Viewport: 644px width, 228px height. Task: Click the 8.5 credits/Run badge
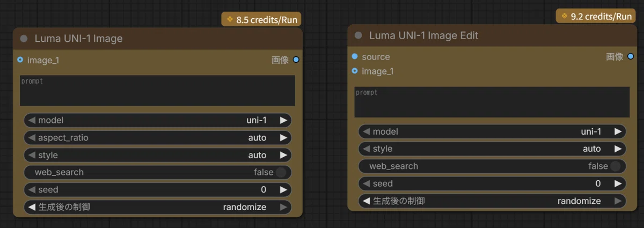pyautogui.click(x=262, y=20)
